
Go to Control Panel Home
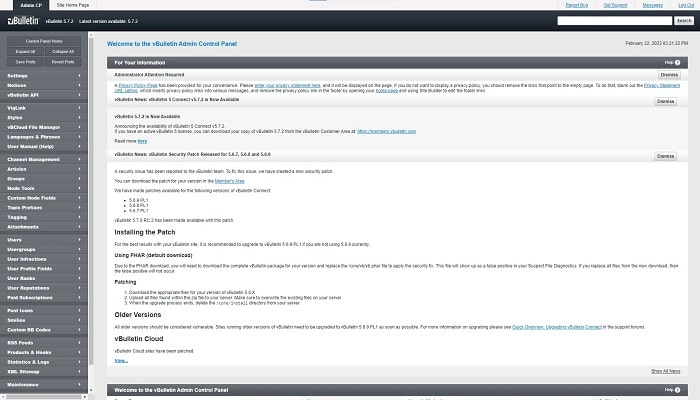click(44, 41)
